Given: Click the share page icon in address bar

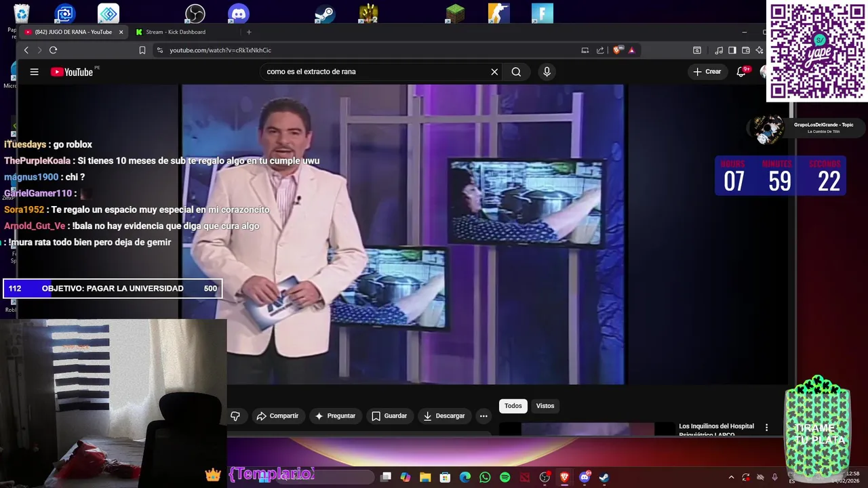Looking at the screenshot, I should (x=600, y=50).
